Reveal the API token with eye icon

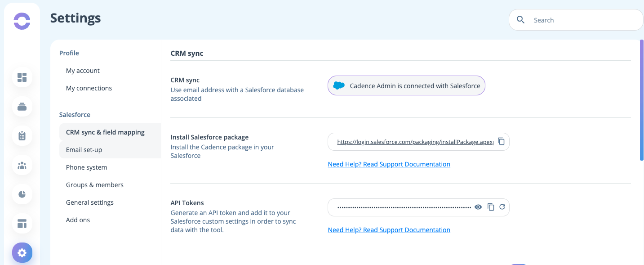point(478,207)
